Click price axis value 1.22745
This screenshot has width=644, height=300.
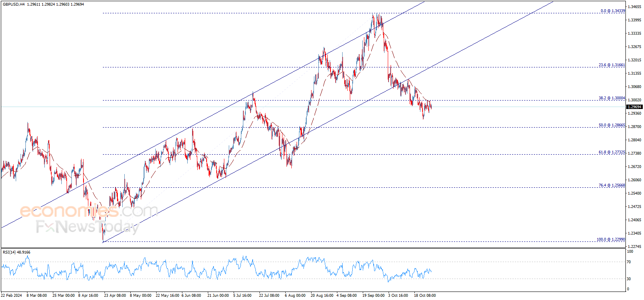click(635, 247)
